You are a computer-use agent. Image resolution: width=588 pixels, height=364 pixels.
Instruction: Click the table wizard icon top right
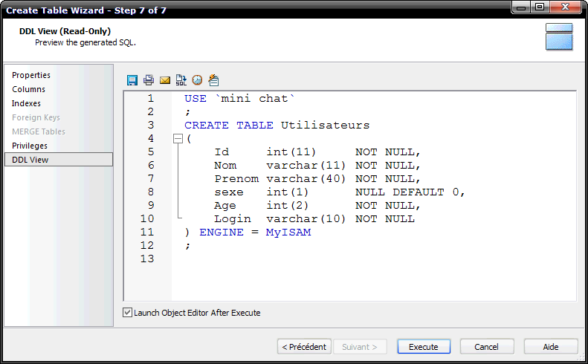(559, 37)
